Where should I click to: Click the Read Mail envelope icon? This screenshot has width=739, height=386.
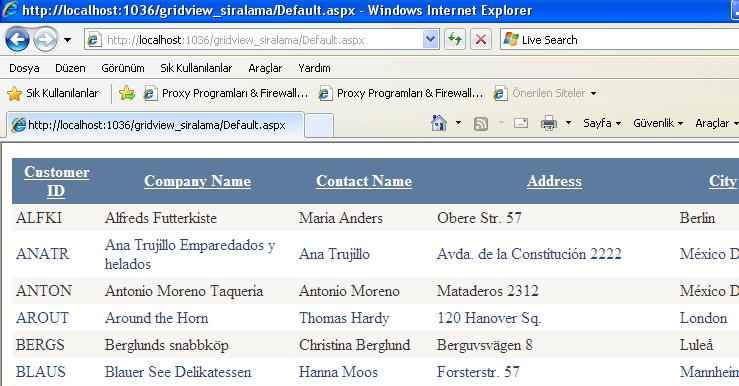[521, 123]
